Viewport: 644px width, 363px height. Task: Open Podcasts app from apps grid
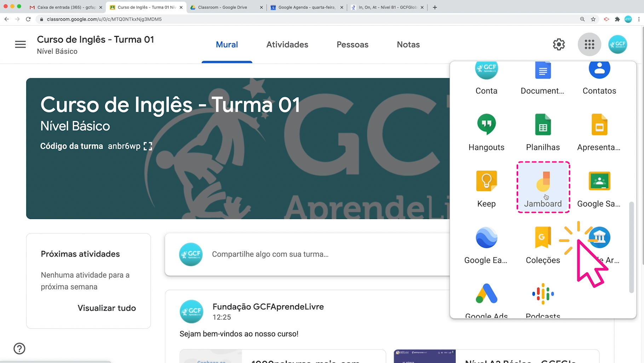pos(542,300)
